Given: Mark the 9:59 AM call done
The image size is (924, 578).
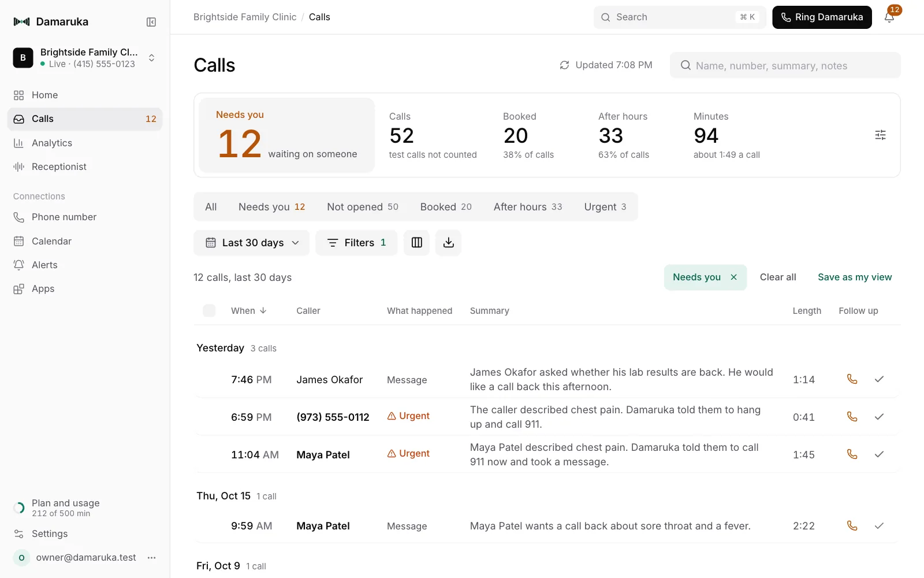Looking at the screenshot, I should [879, 526].
